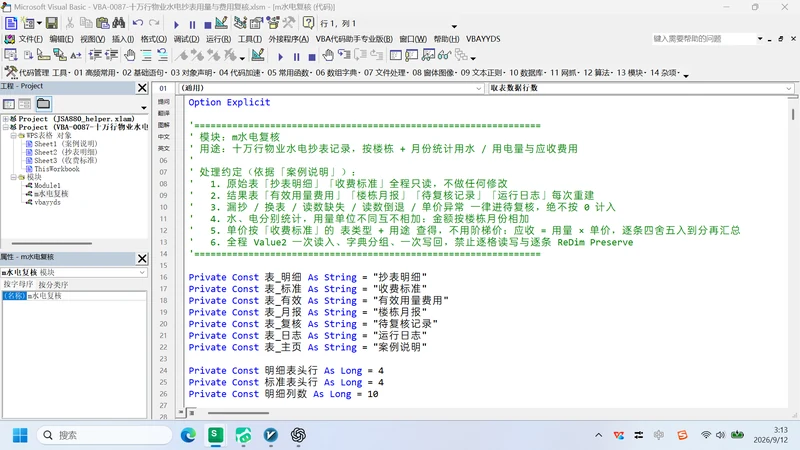Viewport: 800px width, 450px height.
Task: Open Find with the binoculars icon
Action: pyautogui.click(x=119, y=23)
